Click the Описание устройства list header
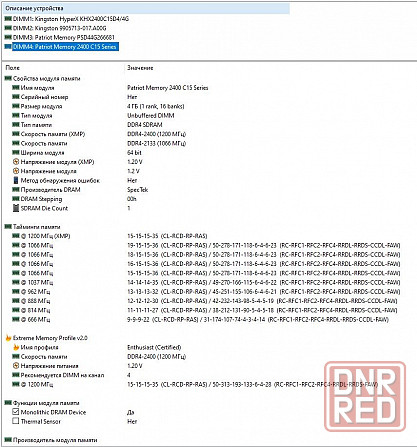Viewport: 417px width, 447px height. (x=146, y=8)
